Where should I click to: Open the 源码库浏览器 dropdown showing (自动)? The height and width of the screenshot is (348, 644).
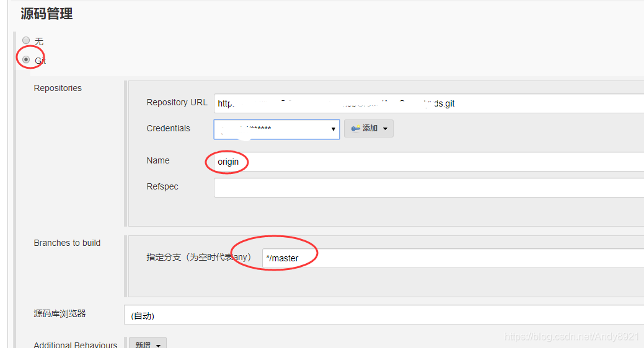384,315
